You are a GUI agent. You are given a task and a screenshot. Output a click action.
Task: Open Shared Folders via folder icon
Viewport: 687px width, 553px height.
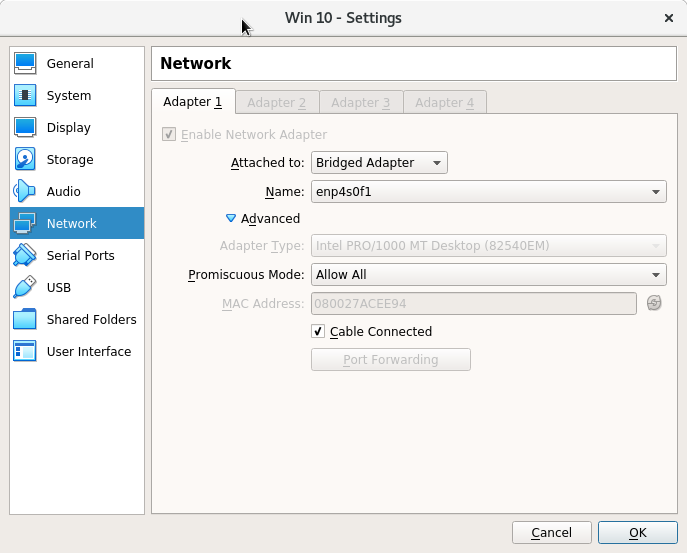(x=25, y=319)
